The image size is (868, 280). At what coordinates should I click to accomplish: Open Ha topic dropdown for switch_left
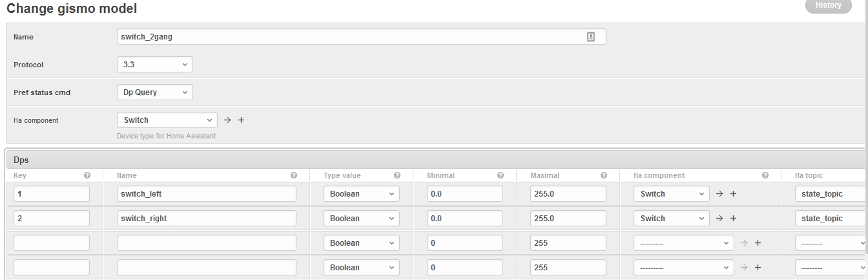click(x=831, y=194)
